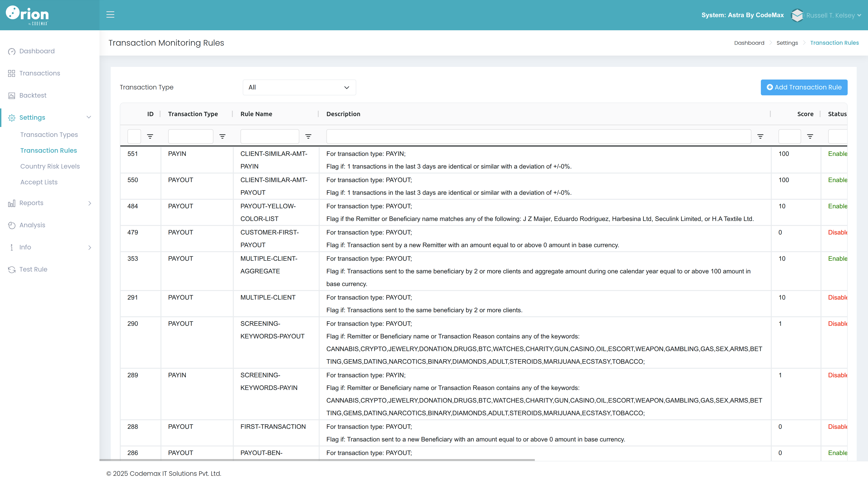Open Backtest from the sidebar
868x488 pixels.
pos(33,96)
